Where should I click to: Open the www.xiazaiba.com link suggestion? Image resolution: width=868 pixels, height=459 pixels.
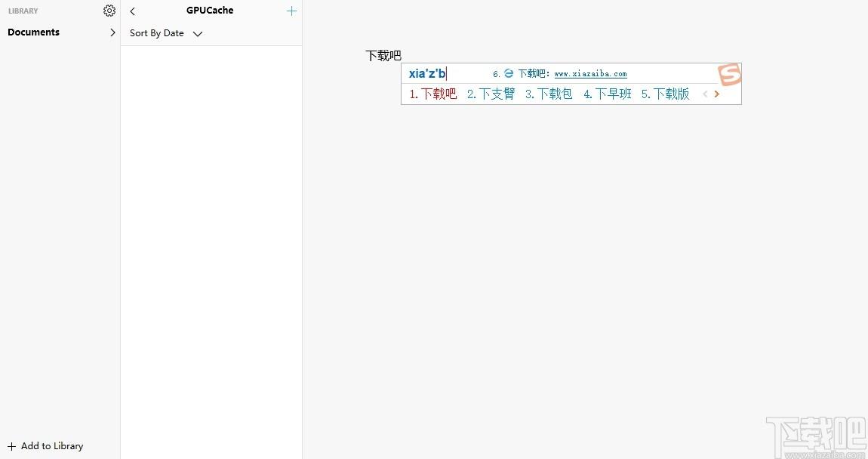pos(591,74)
